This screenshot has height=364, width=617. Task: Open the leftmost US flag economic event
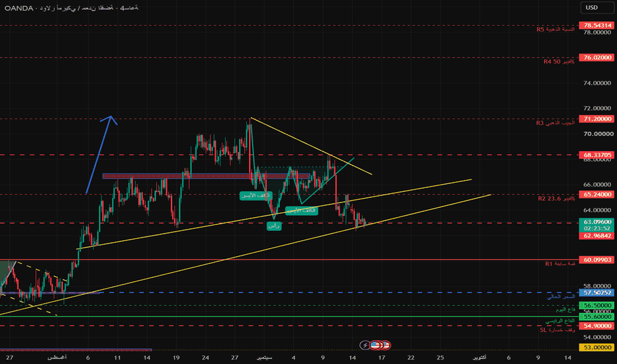375,345
